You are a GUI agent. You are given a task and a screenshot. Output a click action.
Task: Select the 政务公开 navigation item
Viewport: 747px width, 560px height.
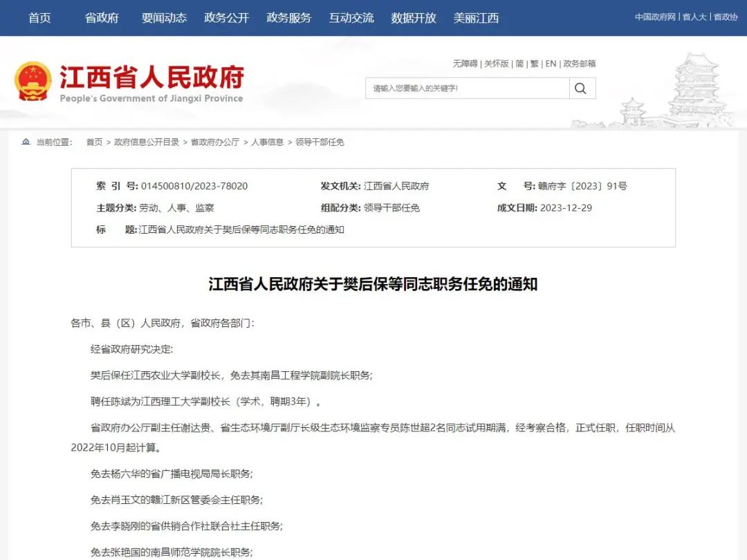point(226,18)
